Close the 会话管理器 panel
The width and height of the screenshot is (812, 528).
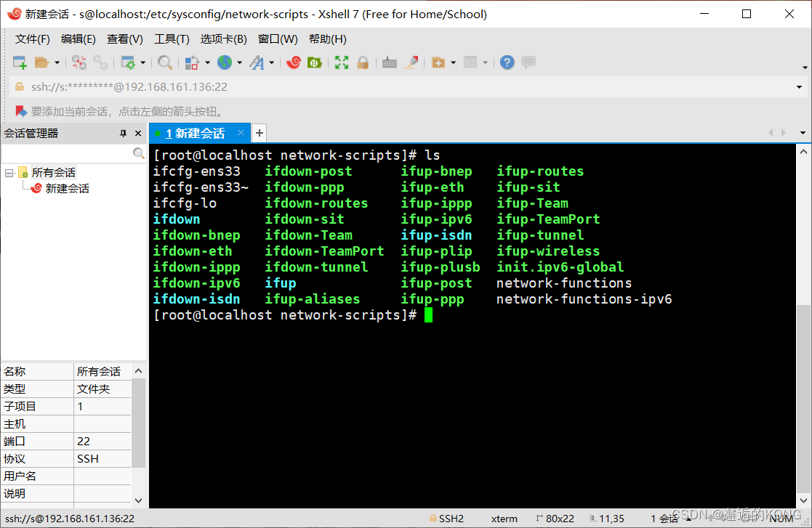pyautogui.click(x=137, y=134)
